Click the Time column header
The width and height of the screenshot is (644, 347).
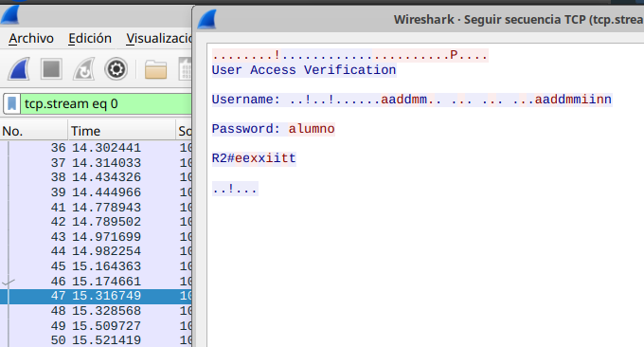[x=121, y=131]
